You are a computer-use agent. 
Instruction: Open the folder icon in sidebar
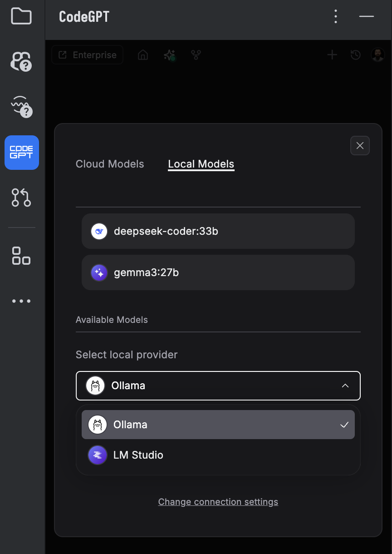(21, 16)
